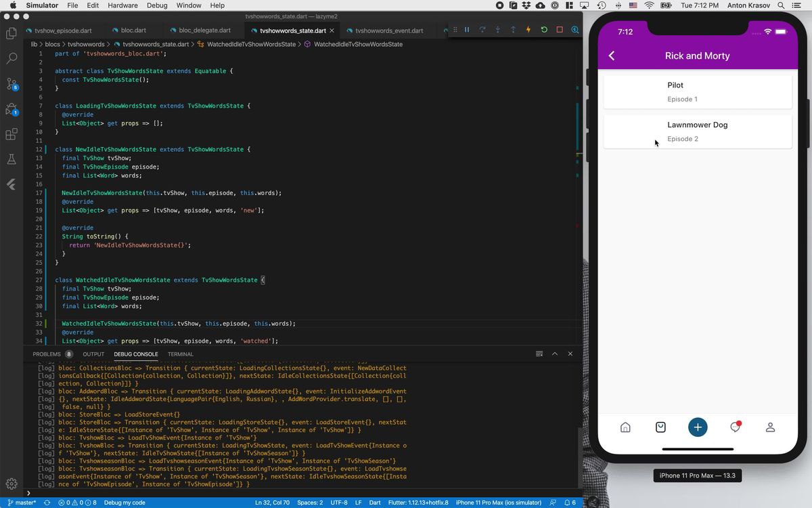Open the OUTPUT panel tab

[x=93, y=354]
